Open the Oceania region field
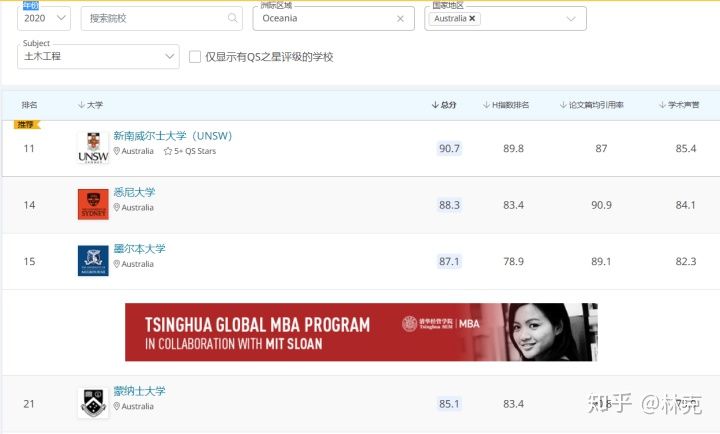Screen dimensions: 720x434 [x=333, y=18]
